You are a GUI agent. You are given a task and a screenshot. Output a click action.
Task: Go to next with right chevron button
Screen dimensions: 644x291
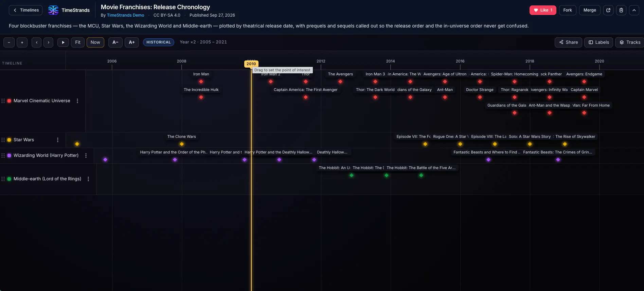(49, 42)
